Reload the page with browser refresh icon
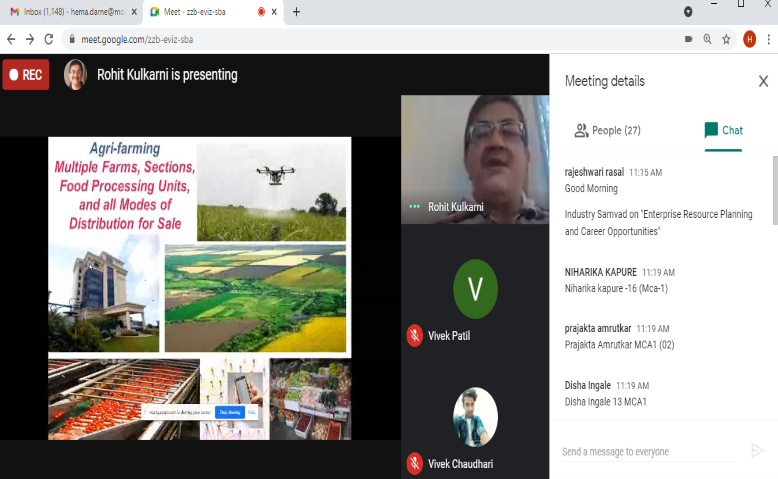This screenshot has height=479, width=778. click(49, 39)
